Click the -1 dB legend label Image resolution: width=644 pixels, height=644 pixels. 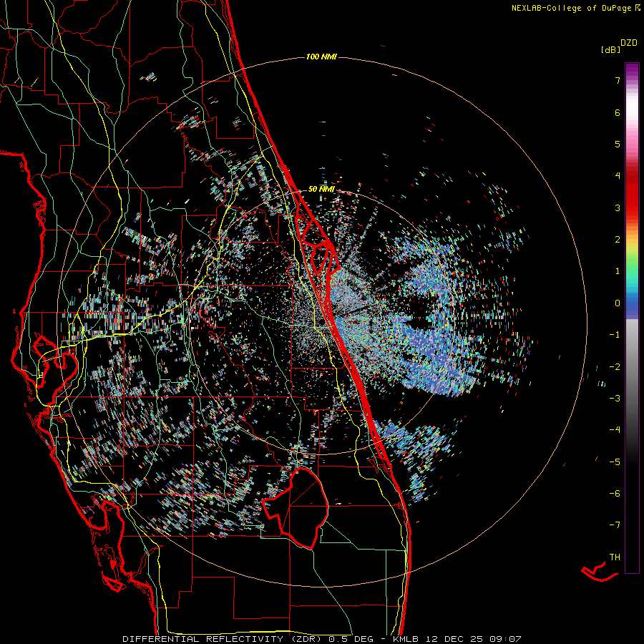click(x=615, y=335)
